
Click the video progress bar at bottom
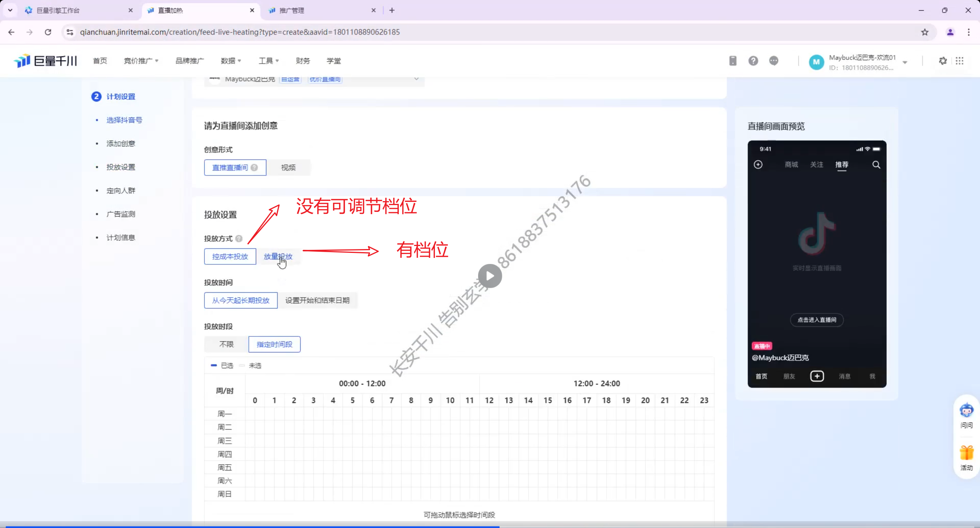(490, 526)
